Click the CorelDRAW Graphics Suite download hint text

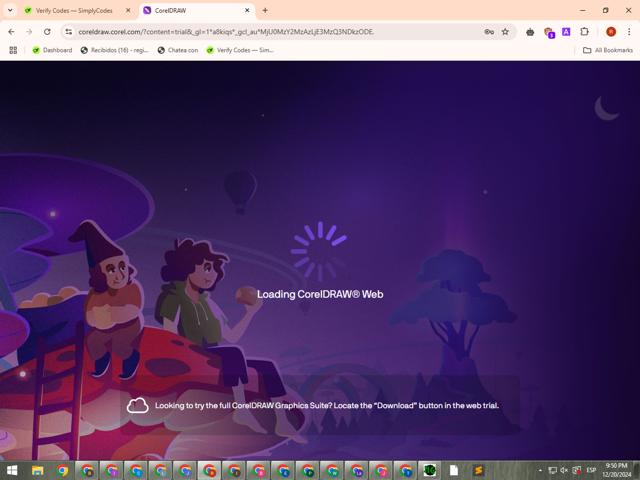coord(327,406)
